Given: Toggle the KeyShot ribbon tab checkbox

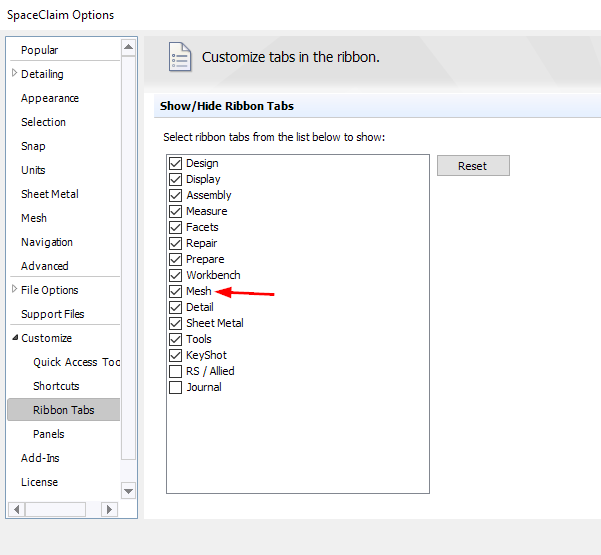Looking at the screenshot, I should (x=176, y=355).
